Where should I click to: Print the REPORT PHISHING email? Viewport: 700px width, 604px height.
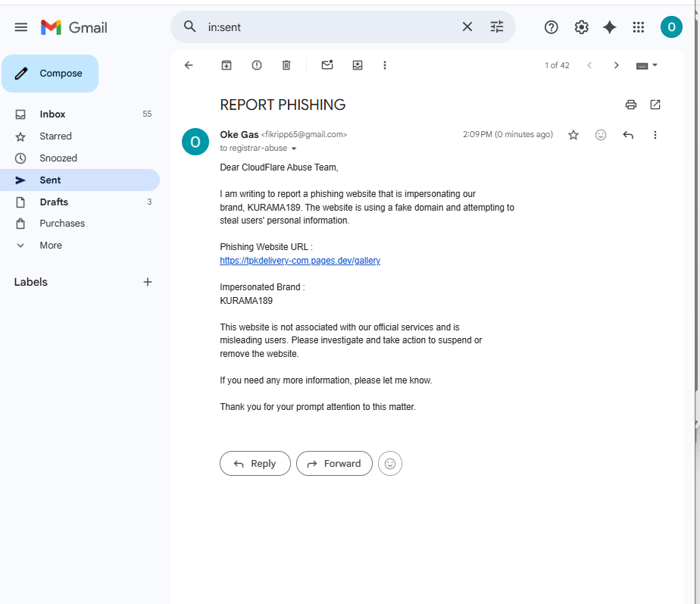(631, 105)
